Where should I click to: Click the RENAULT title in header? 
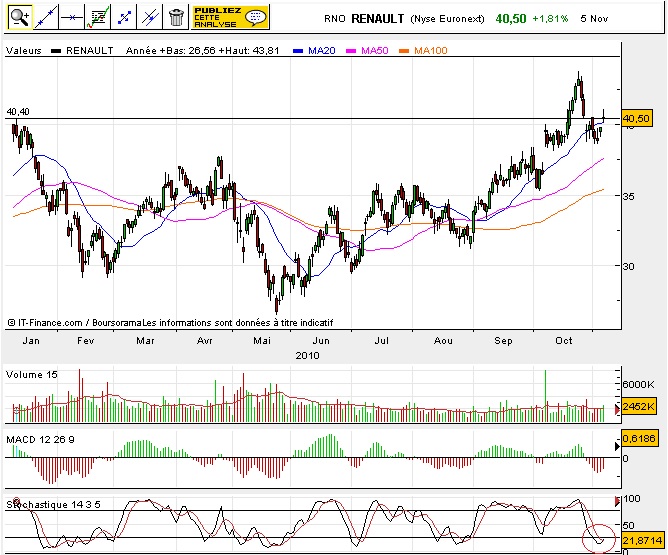[x=378, y=19]
